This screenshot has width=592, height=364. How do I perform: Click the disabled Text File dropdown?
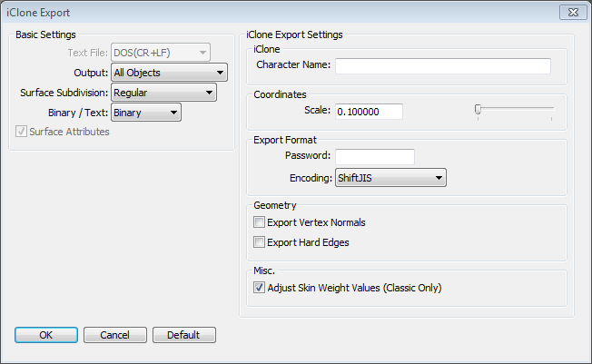pyautogui.click(x=160, y=54)
